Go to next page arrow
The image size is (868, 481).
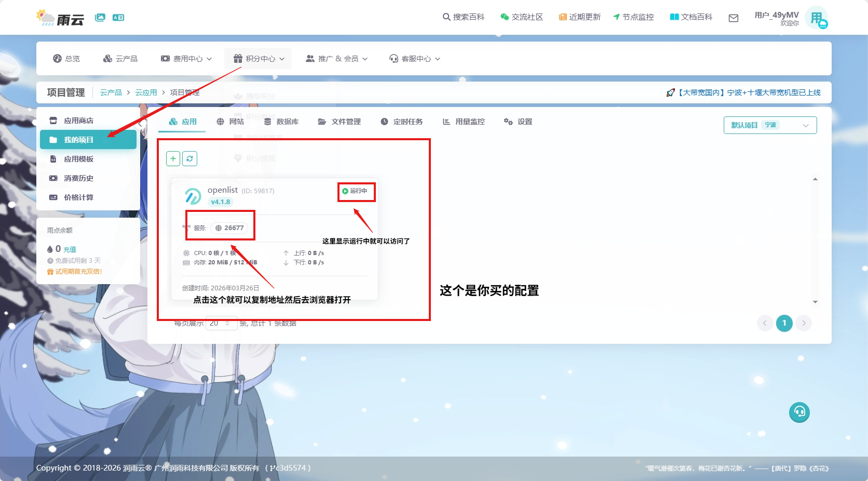804,323
